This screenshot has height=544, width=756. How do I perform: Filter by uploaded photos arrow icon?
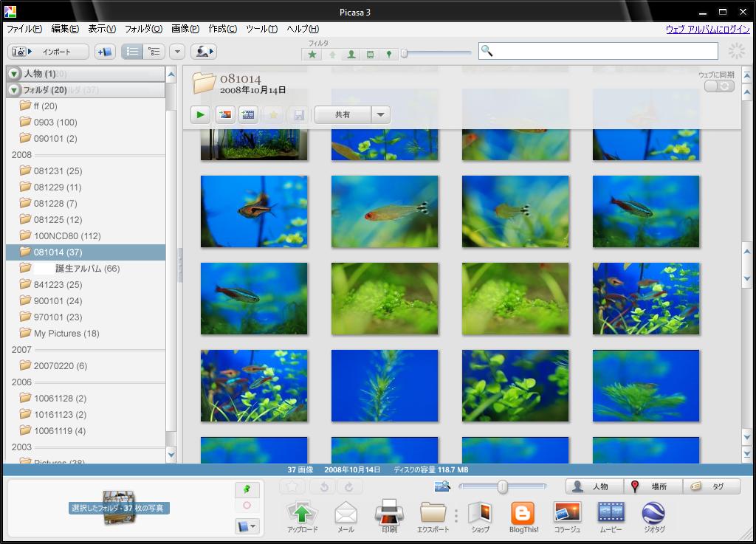point(332,55)
